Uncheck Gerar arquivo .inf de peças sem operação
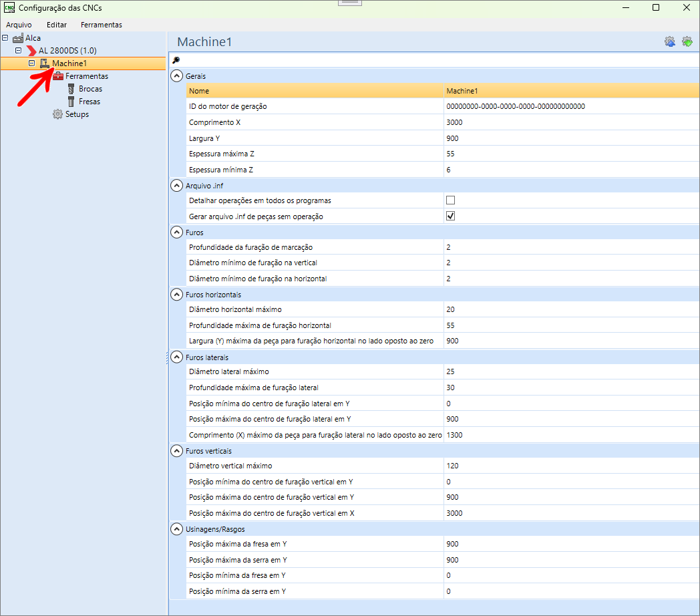 click(x=450, y=216)
